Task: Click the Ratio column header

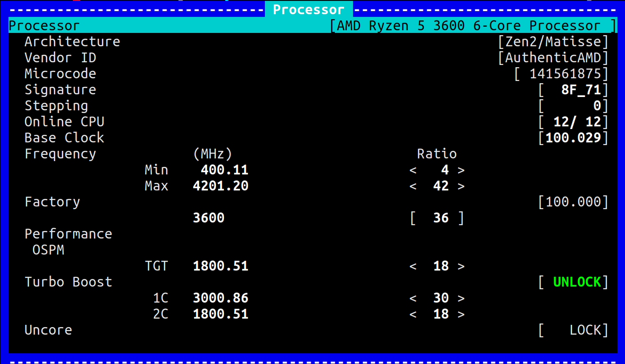Action: 437,154
